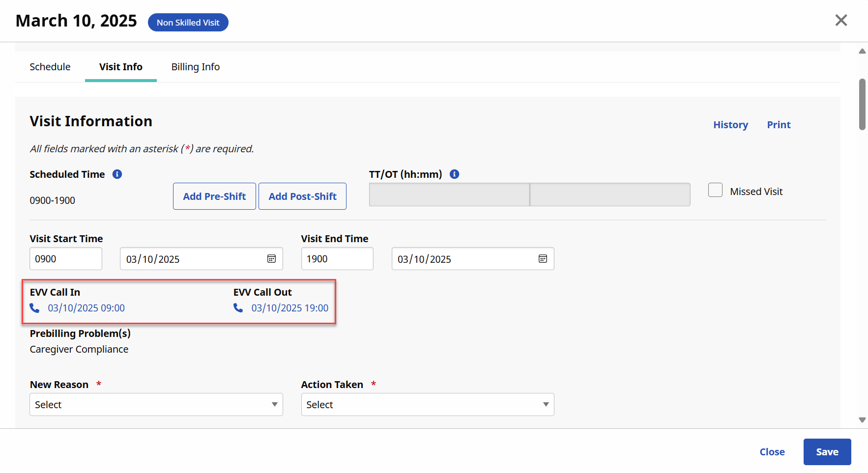868x473 pixels.
Task: Click the EVV Call In phone icon
Action: pyautogui.click(x=34, y=308)
